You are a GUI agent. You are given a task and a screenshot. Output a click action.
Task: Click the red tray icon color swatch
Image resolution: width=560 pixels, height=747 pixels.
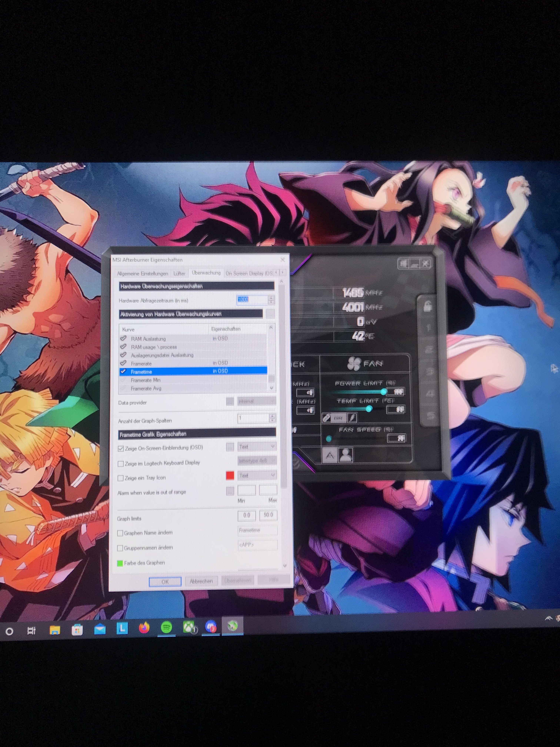point(230,475)
